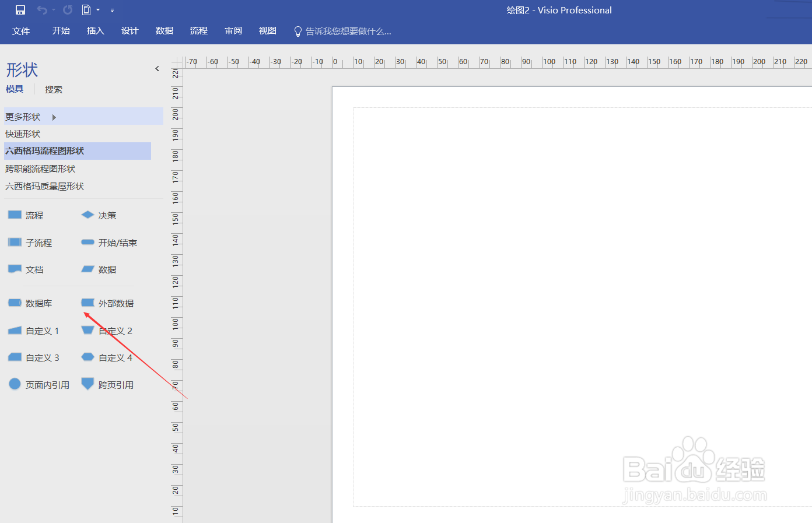
Task: Switch to the 数据 ribbon tab
Action: click(x=164, y=31)
